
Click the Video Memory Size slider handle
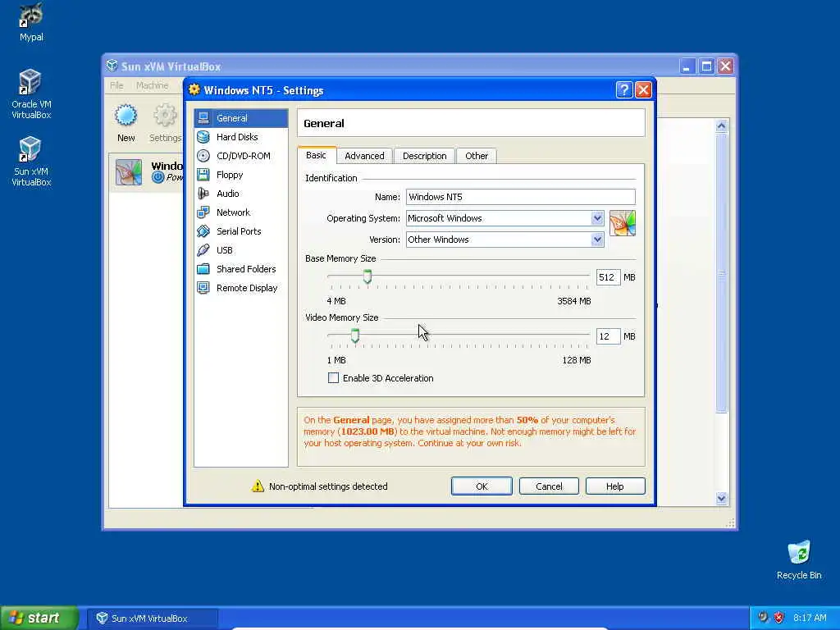[x=354, y=336]
